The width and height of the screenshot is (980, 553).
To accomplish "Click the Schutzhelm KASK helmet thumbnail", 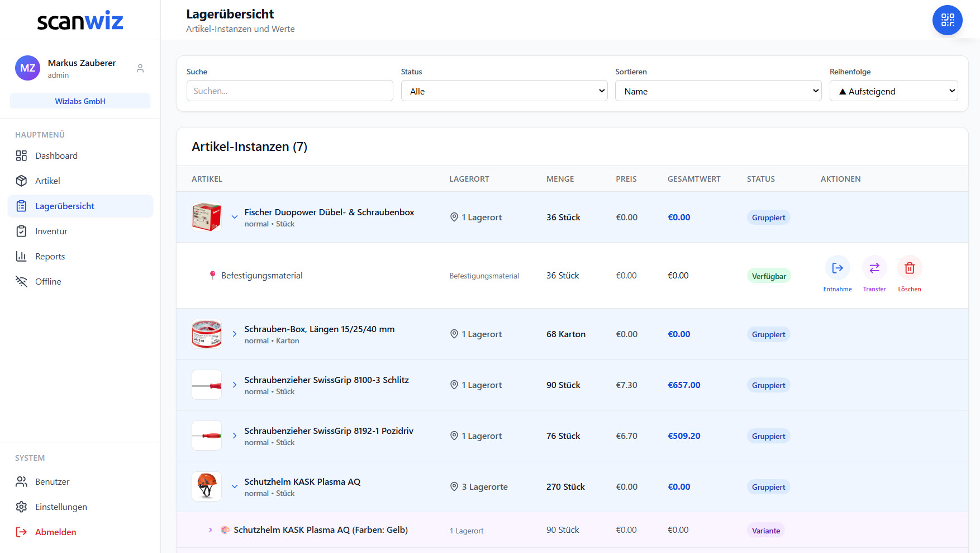I will point(207,486).
